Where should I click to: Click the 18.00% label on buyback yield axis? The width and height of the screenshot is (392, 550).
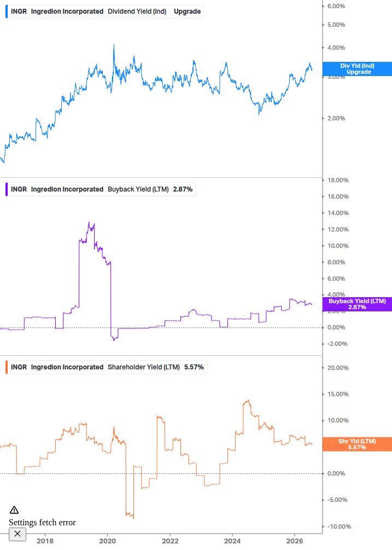[x=338, y=180]
